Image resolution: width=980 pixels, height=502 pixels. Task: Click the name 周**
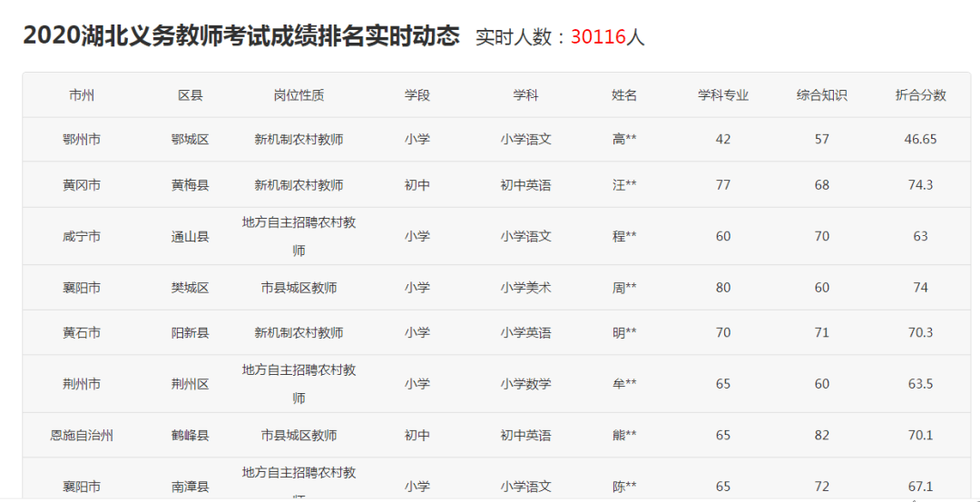click(x=624, y=288)
